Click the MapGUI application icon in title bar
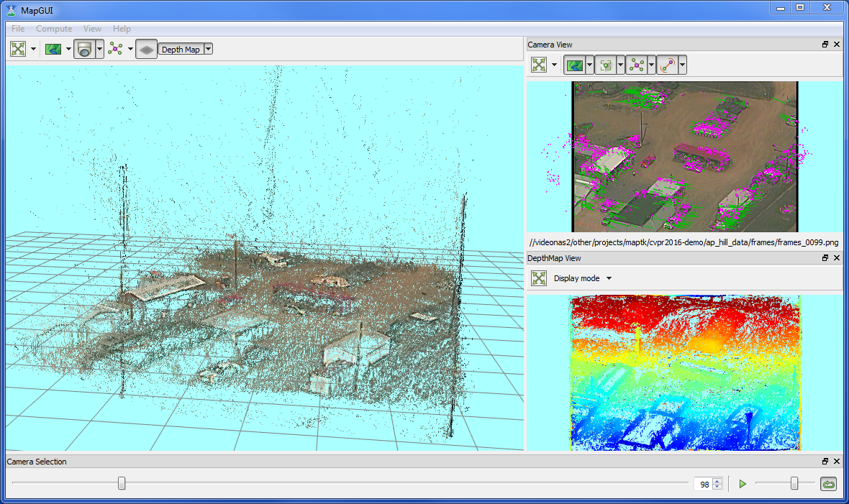Image resolution: width=849 pixels, height=504 pixels. click(x=12, y=10)
